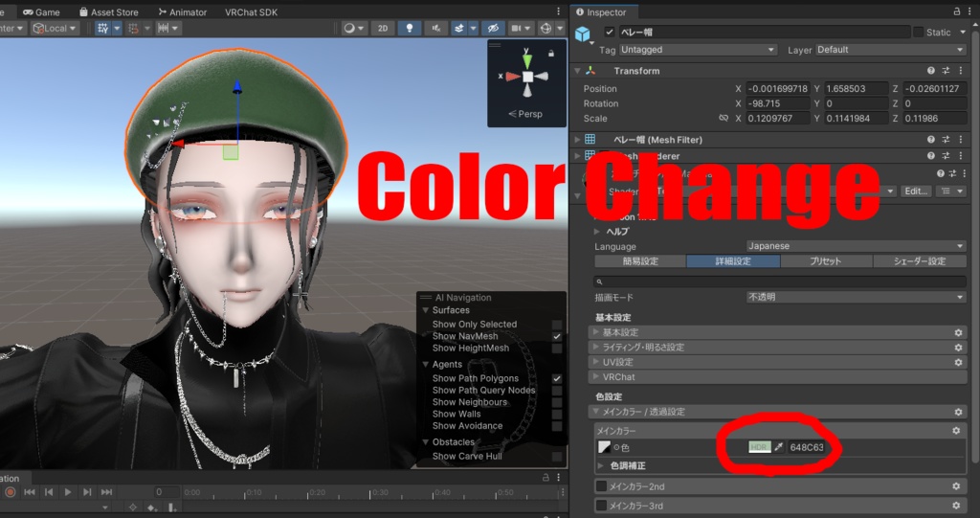
Task: Toggle scene lighting lightbulb icon
Action: tap(410, 28)
